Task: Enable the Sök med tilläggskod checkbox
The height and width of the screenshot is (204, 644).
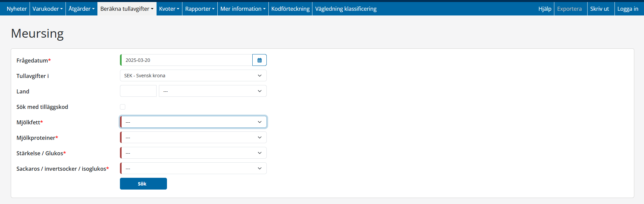Action: click(x=123, y=107)
